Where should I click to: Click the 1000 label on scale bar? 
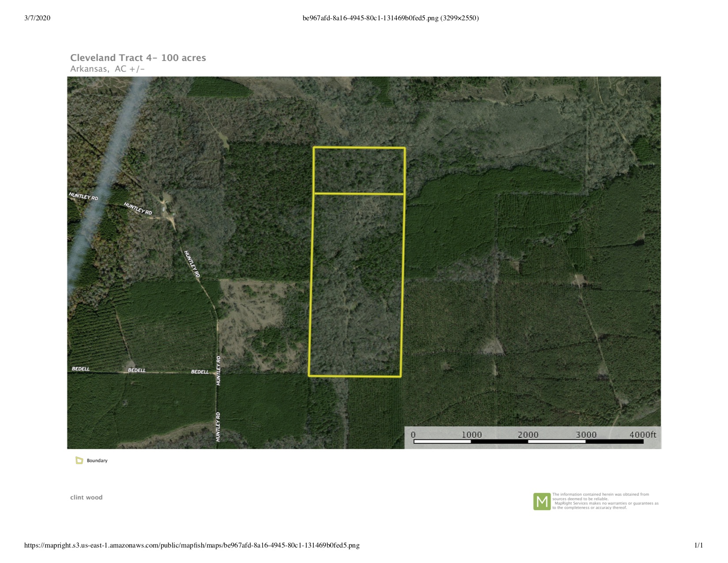[x=471, y=435]
